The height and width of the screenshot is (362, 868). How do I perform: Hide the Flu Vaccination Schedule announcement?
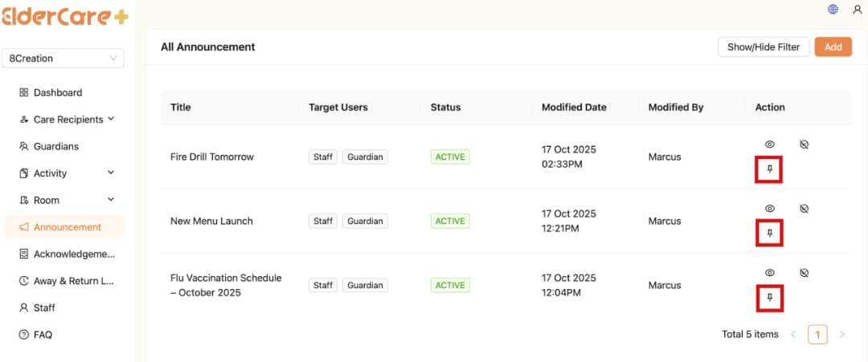(804, 273)
